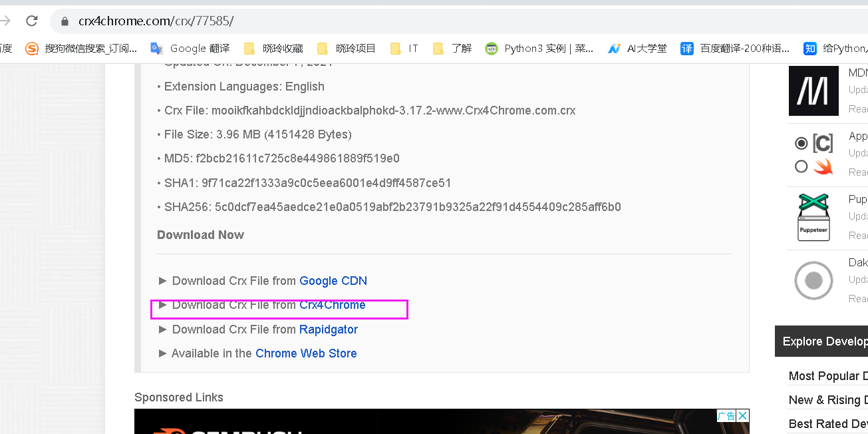This screenshot has width=868, height=434.
Task: Reload the current page
Action: click(31, 21)
